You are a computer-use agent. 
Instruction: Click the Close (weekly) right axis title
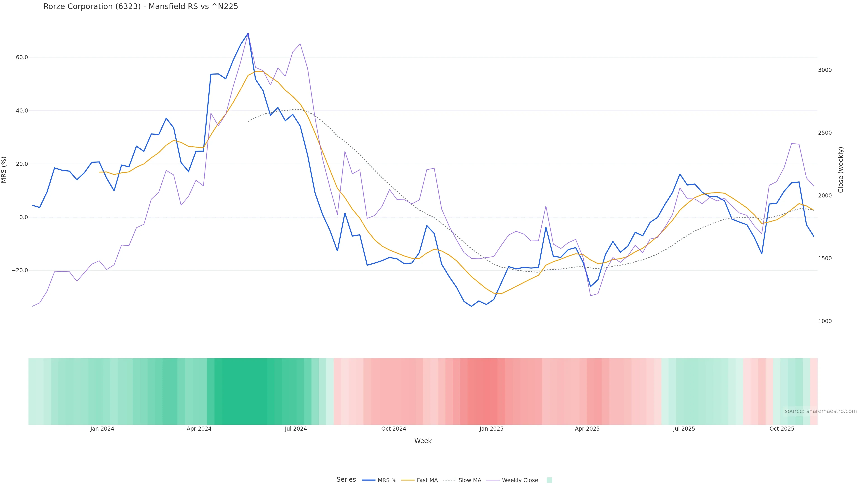pyautogui.click(x=841, y=170)
